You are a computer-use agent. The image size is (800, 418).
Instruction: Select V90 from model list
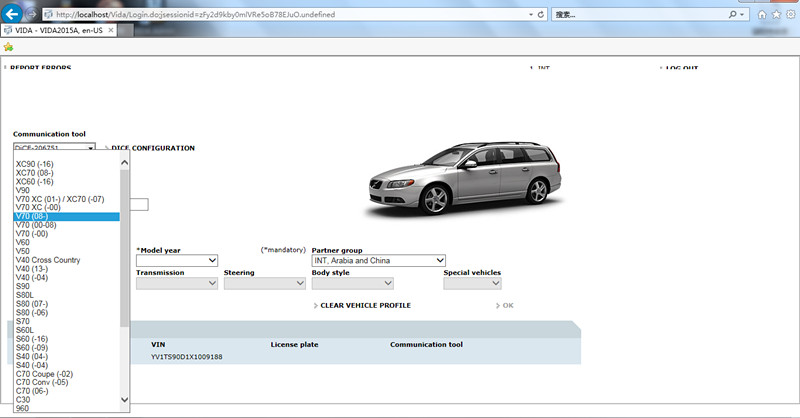point(67,190)
